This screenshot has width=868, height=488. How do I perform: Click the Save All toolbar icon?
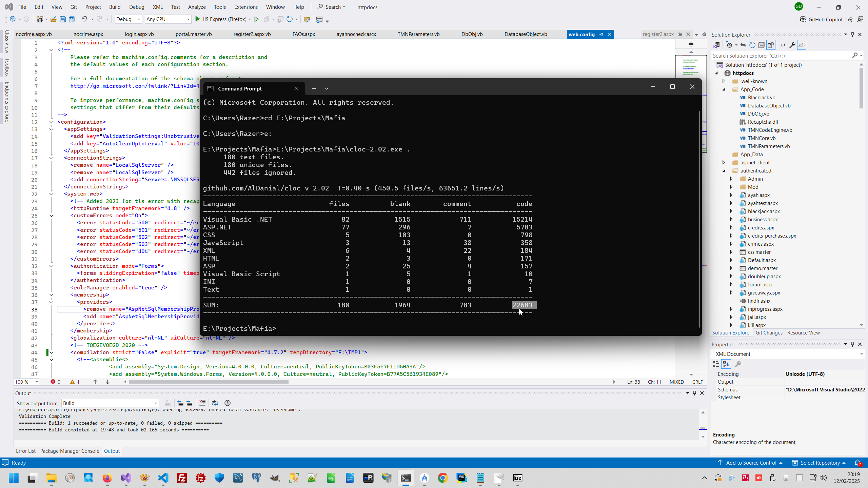point(72,19)
